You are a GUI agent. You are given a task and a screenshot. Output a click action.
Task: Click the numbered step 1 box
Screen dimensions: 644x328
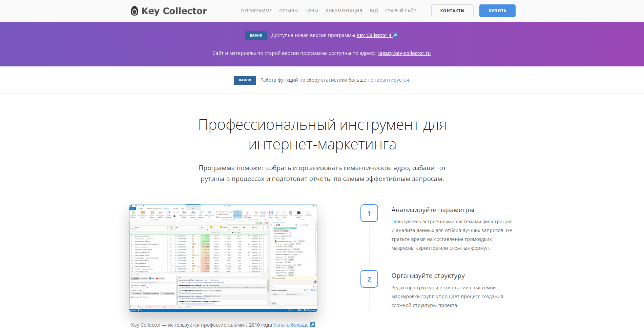coord(369,213)
